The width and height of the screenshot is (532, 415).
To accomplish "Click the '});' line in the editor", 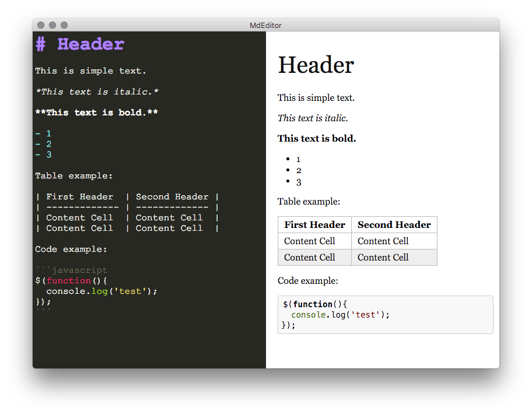I will click(x=43, y=302).
